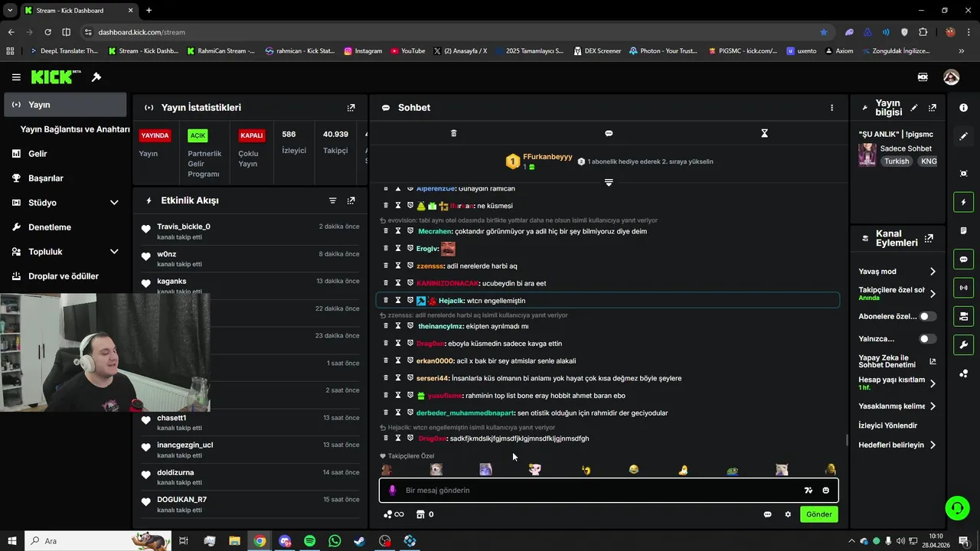This screenshot has height=551, width=980.
Task: Click the wrench icon in right sidebar
Action: [963, 344]
